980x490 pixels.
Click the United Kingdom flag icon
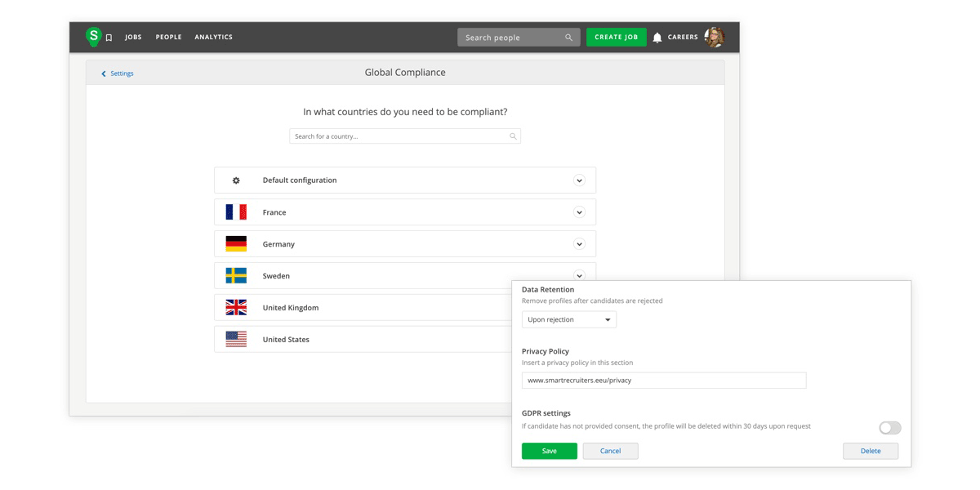[236, 308]
